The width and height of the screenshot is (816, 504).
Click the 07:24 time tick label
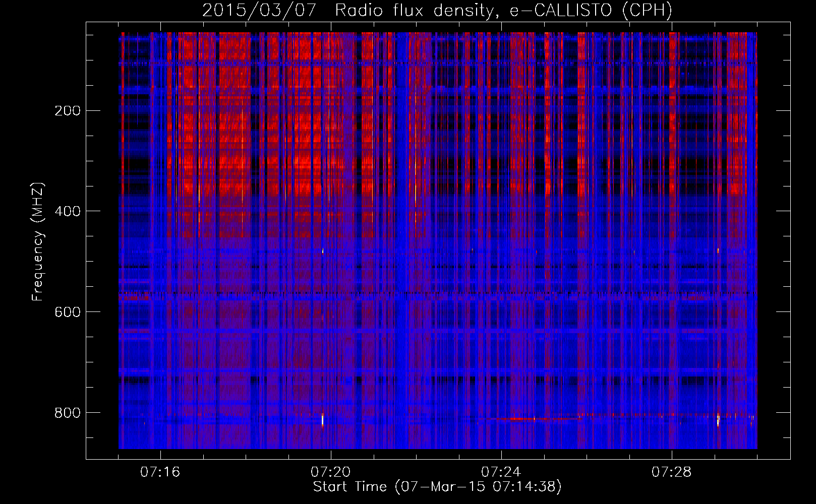(501, 472)
